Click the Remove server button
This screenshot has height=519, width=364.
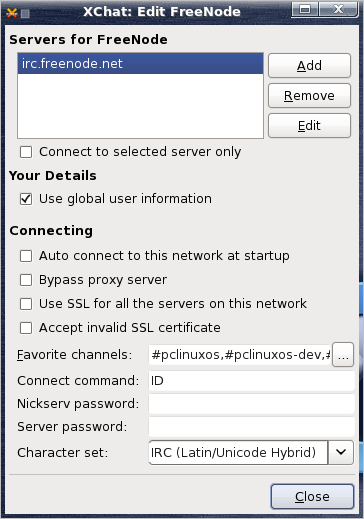coord(309,96)
